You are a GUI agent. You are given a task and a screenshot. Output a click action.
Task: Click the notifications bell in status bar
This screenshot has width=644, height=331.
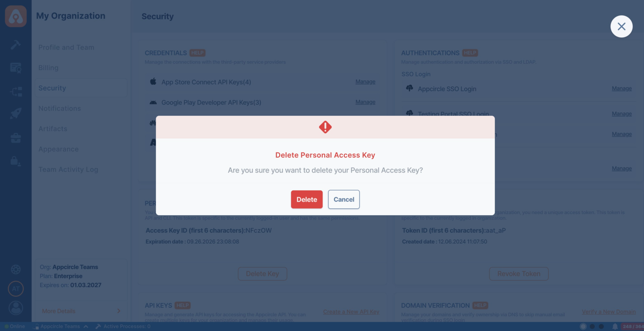(x=615, y=326)
